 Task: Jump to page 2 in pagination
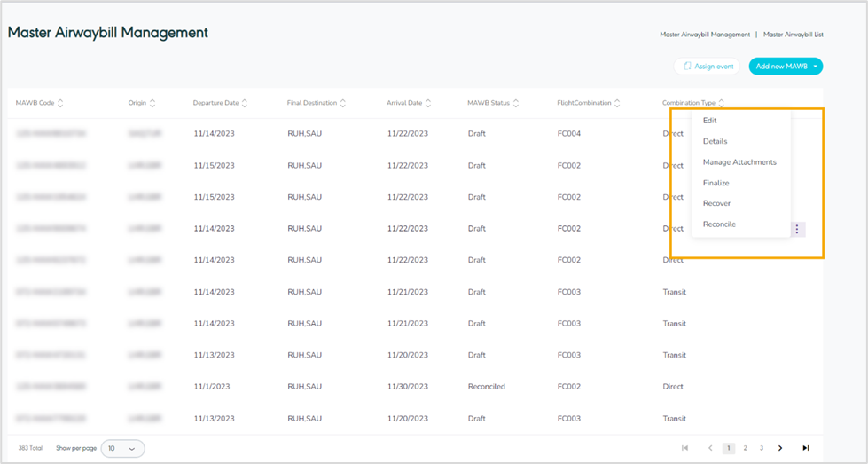tap(745, 448)
